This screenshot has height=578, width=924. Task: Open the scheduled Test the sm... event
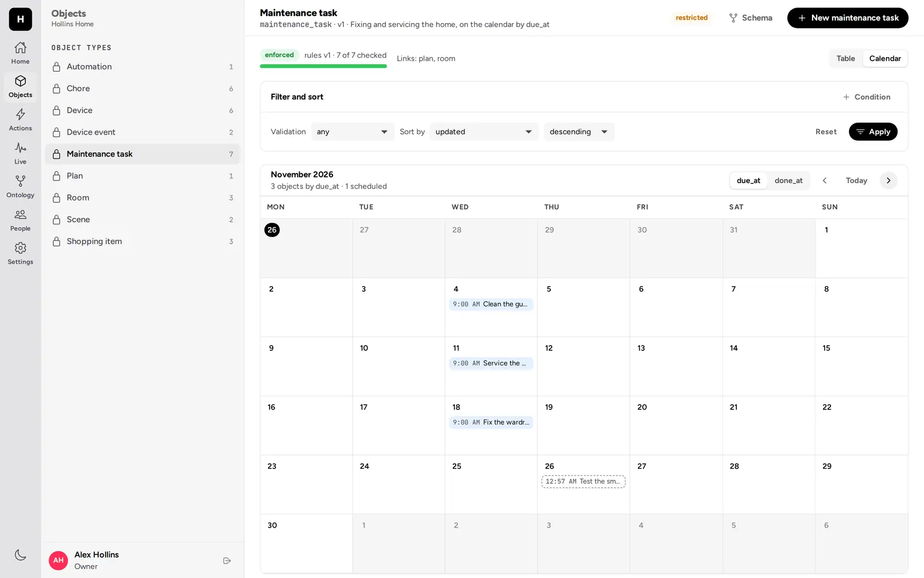(583, 481)
